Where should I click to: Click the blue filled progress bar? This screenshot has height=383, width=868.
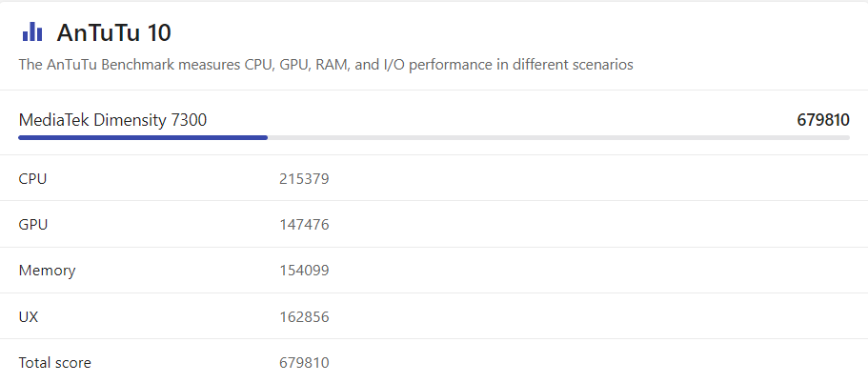click(x=143, y=137)
